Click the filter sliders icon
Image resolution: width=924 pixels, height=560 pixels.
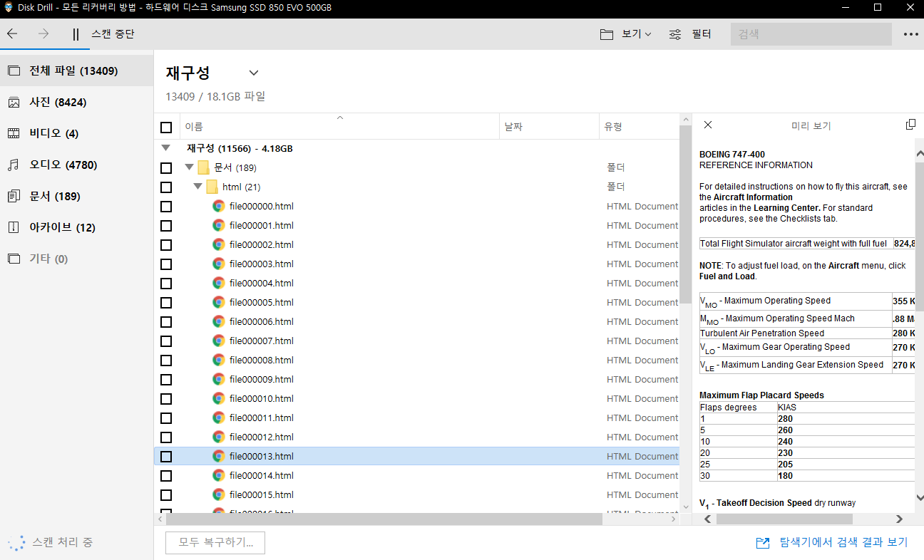pyautogui.click(x=675, y=34)
